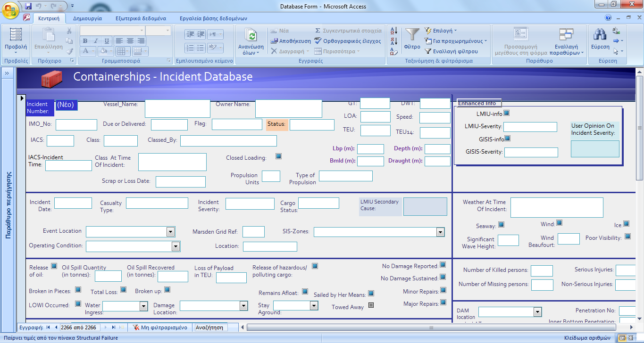Toggle the Total Loss checkbox
This screenshot has height=343, width=644.
tap(123, 290)
